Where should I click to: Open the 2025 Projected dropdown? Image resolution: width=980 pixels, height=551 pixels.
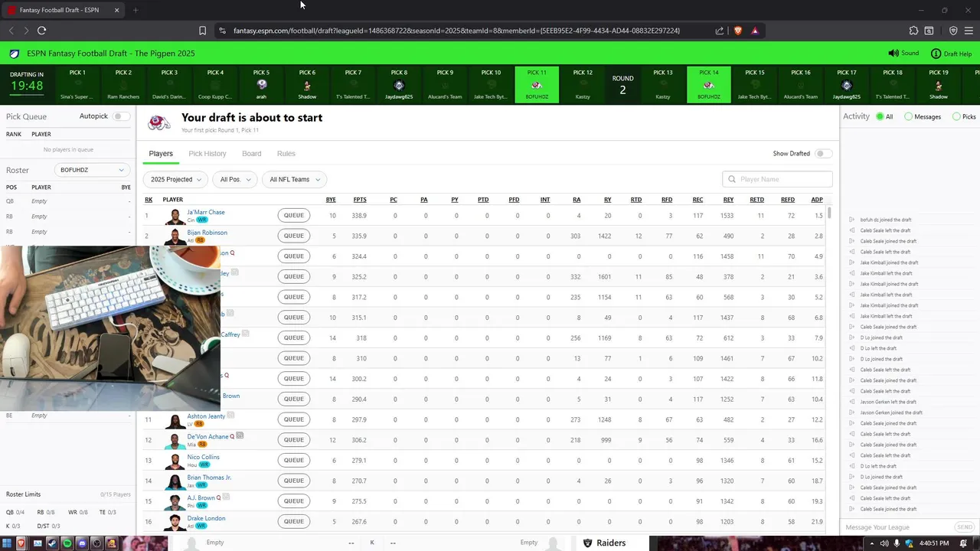coord(175,179)
